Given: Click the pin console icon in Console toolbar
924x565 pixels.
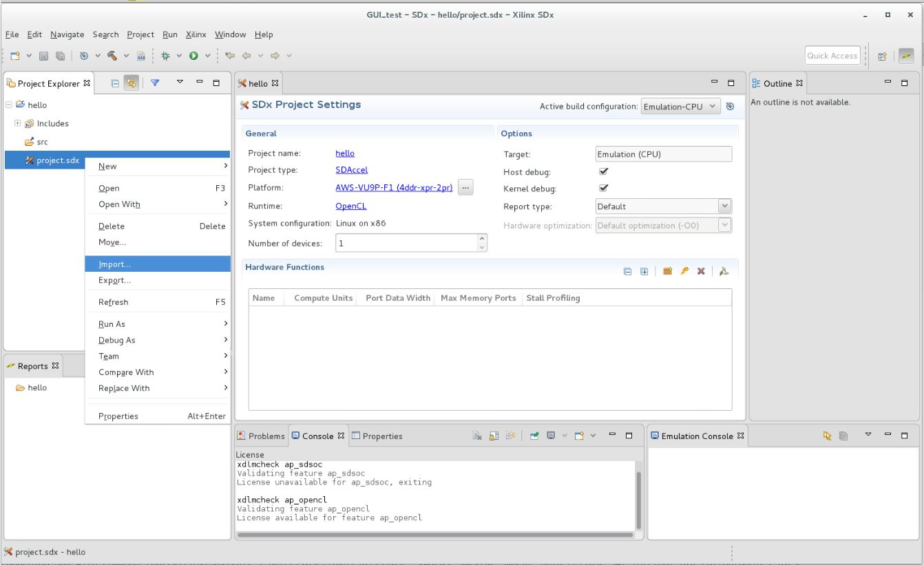Looking at the screenshot, I should [534, 436].
